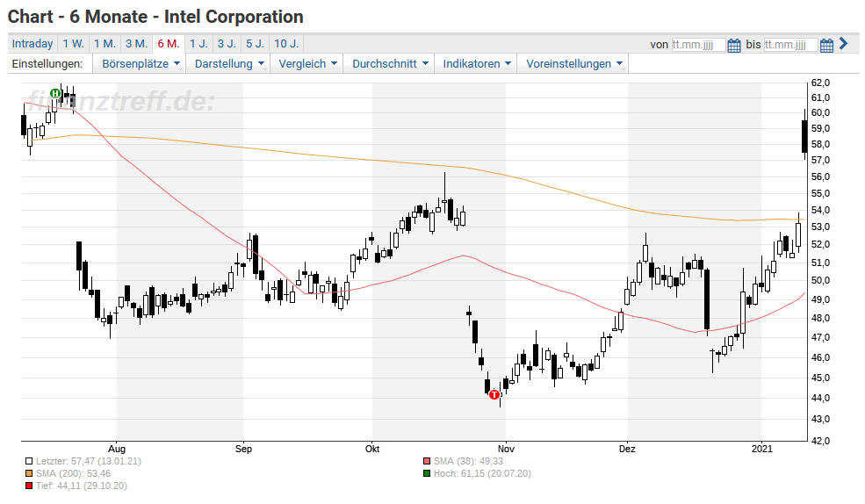
Task: Click the red Tief legend swatch
Action: (x=29, y=486)
